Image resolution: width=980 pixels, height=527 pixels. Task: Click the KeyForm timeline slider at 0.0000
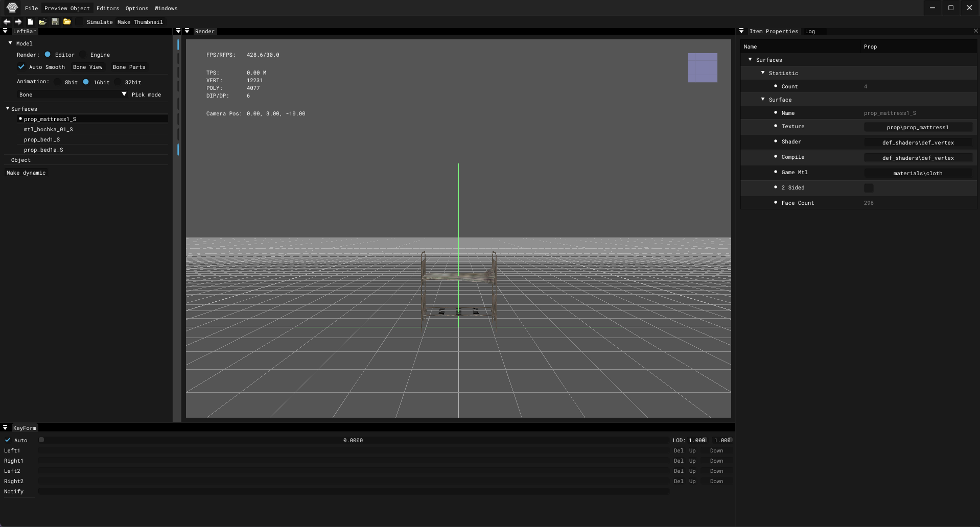[x=353, y=440]
